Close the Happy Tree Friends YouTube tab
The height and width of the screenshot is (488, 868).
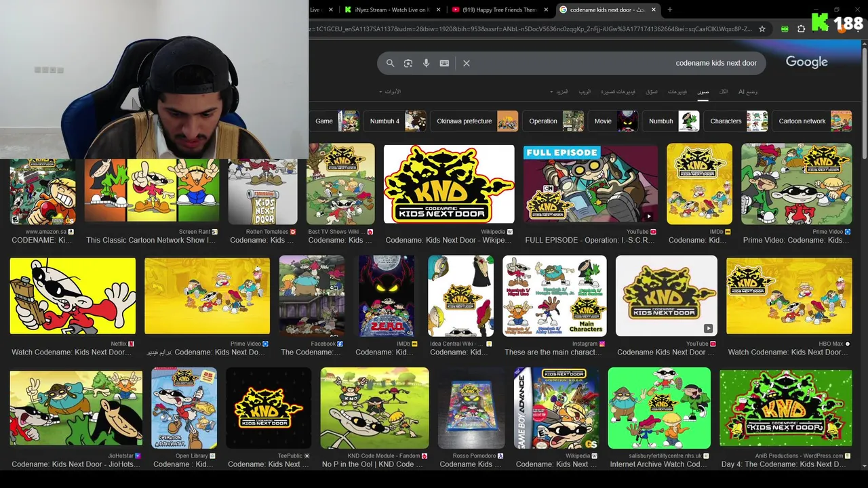[x=547, y=9]
